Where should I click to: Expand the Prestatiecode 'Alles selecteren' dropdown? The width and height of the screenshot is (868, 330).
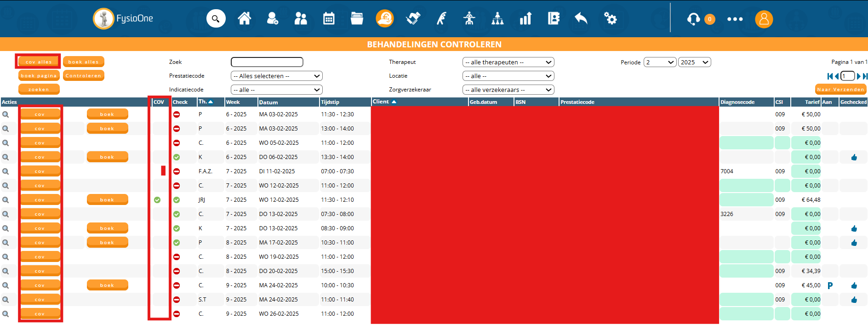(x=276, y=76)
